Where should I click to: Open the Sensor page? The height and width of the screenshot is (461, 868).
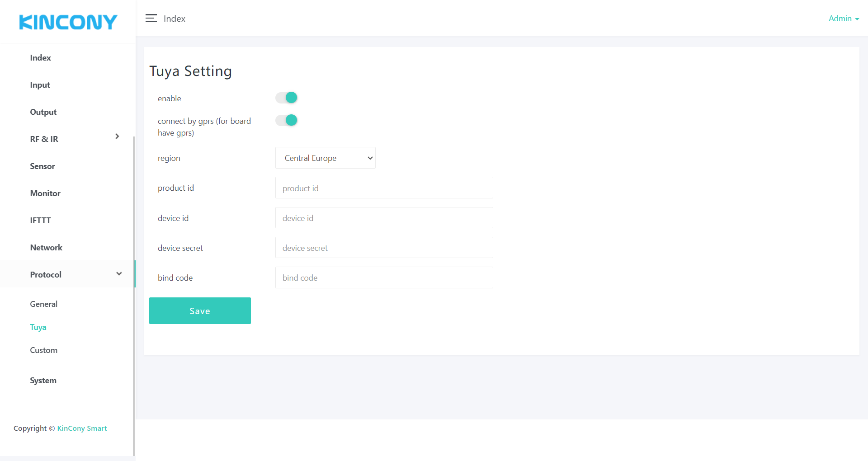[42, 166]
